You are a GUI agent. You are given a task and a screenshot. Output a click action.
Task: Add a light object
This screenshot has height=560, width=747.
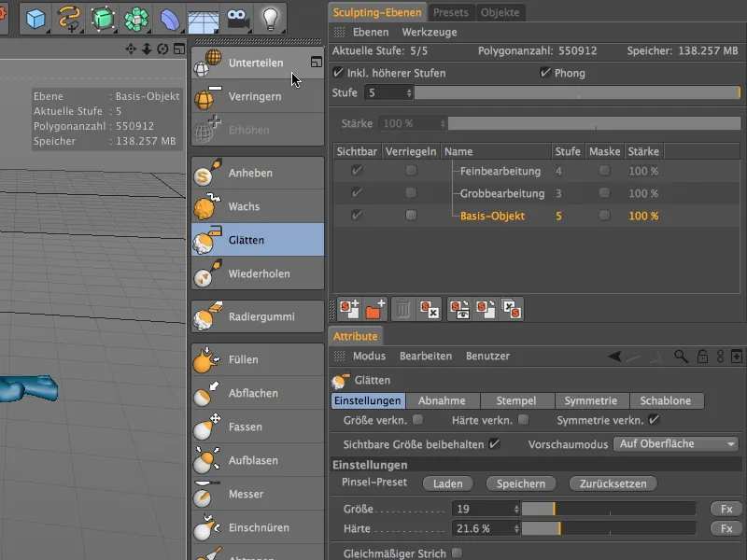[x=270, y=19]
